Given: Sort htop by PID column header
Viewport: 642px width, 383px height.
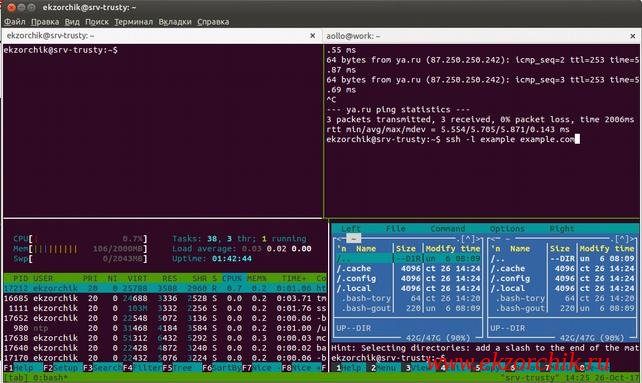Looking at the screenshot, I should tap(21, 278).
